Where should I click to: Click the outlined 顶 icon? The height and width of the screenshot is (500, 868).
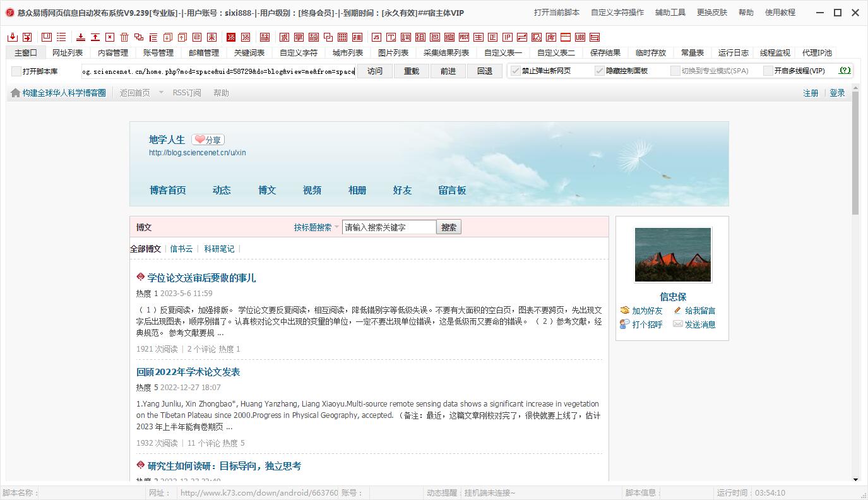point(246,37)
